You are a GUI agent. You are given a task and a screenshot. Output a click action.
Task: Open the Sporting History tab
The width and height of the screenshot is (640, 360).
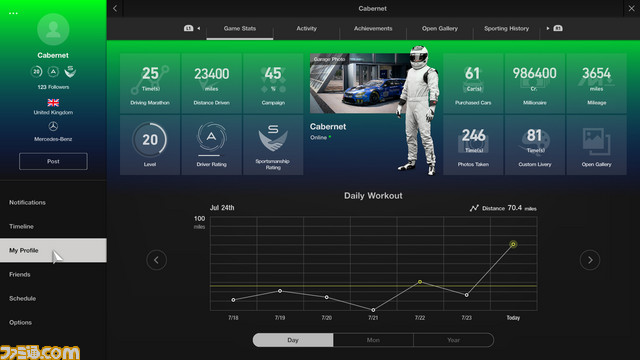[x=507, y=29]
